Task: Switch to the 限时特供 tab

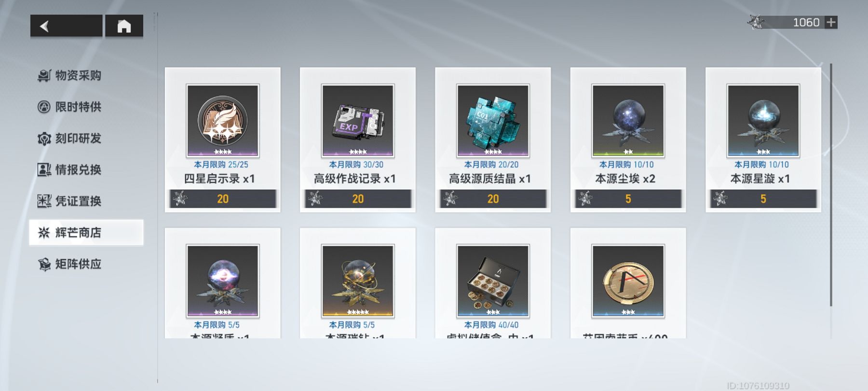Action: coord(70,107)
